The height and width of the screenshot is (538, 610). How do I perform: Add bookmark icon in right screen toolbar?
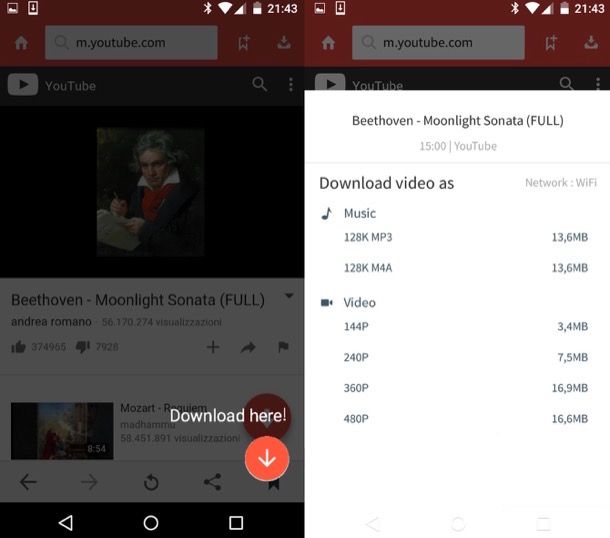coord(551,43)
